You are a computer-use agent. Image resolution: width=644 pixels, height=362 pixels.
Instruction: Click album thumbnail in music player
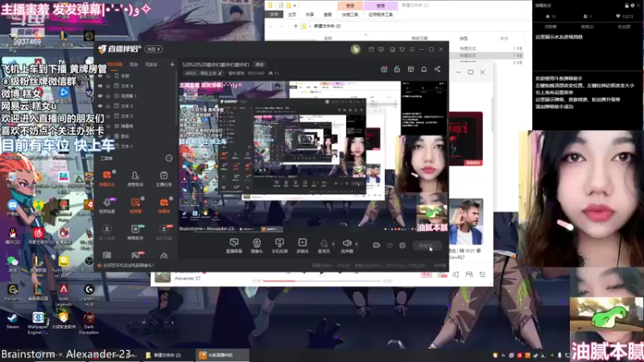pyautogui.click(x=163, y=276)
